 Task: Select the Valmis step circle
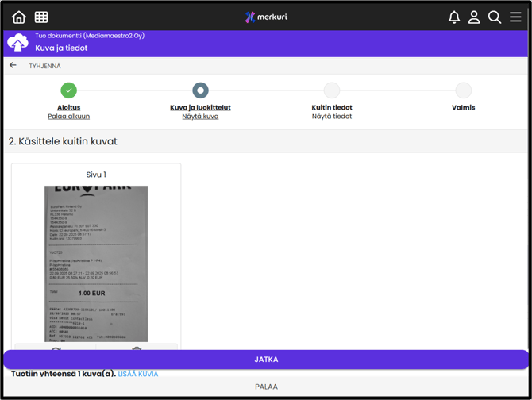coord(463,90)
